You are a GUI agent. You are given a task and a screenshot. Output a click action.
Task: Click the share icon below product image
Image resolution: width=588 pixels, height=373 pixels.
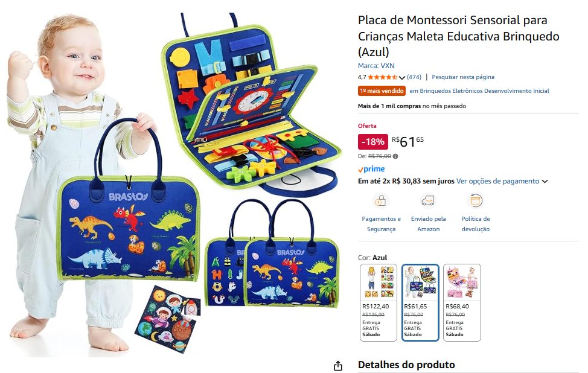click(x=338, y=366)
